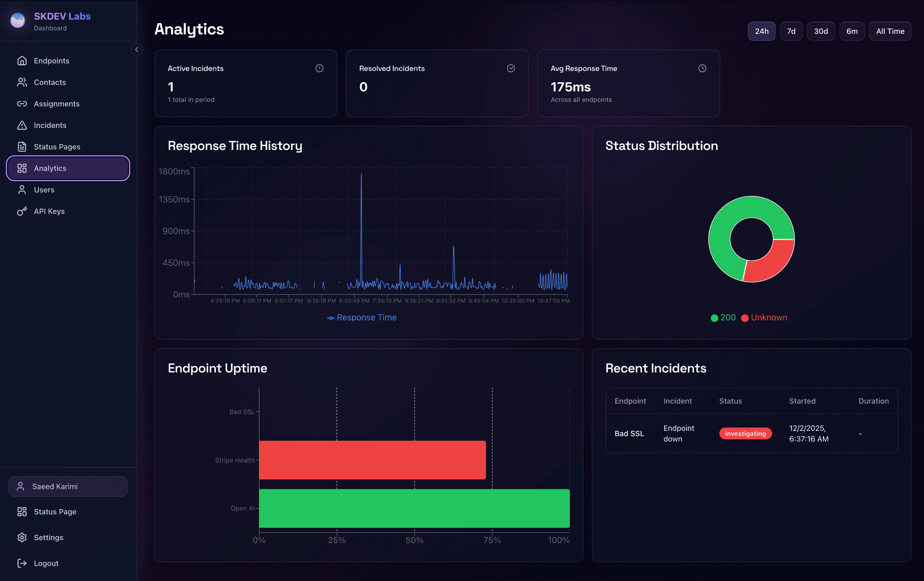Click the Assignments link icon
Screen dimensions: 924x581
coord(22,103)
